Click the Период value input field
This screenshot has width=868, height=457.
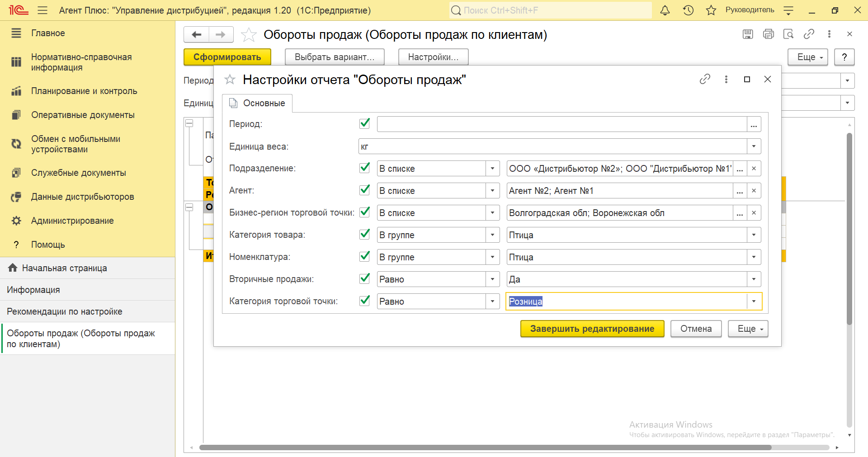click(561, 124)
